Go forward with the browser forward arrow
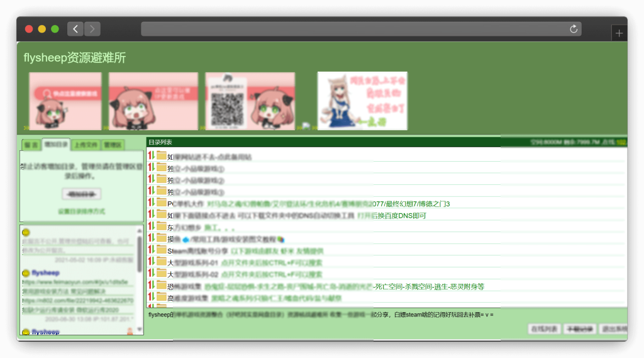Screen dimensions: 644x358 (x=92, y=29)
